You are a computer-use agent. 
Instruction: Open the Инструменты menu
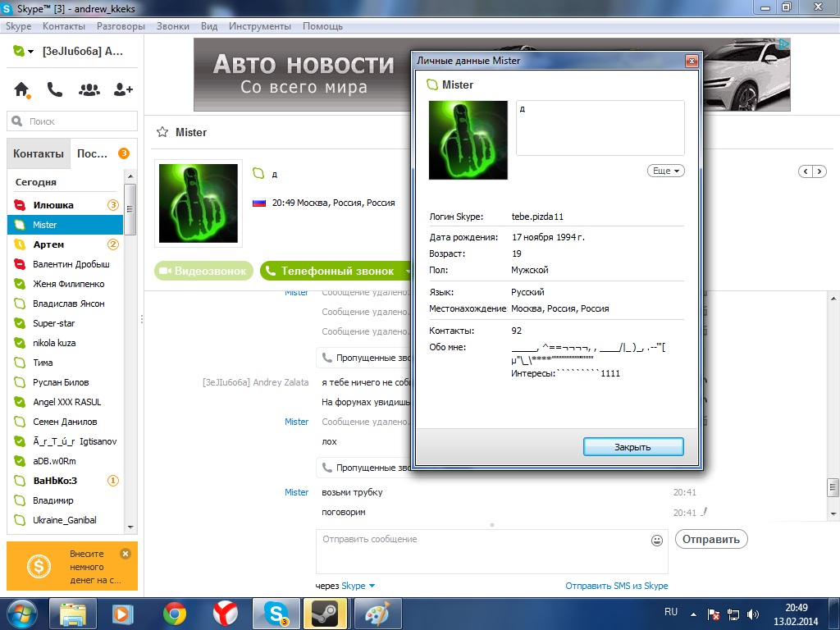pos(260,25)
